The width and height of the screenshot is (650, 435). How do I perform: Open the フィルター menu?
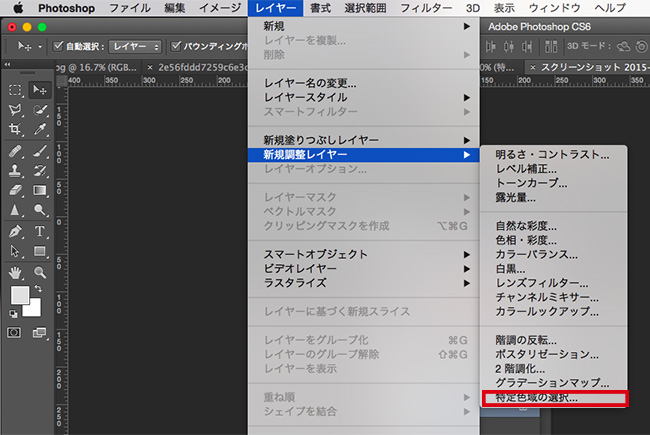coord(424,8)
